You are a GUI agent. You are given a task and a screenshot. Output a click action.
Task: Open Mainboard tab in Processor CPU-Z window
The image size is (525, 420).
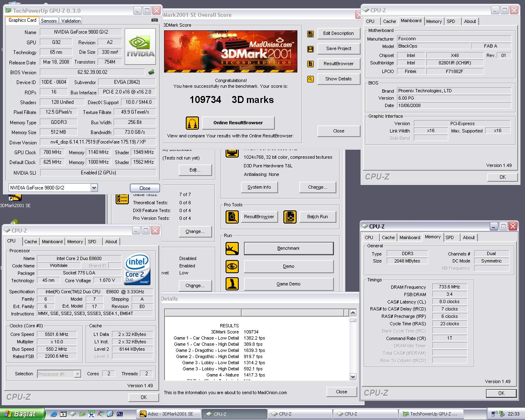point(52,242)
